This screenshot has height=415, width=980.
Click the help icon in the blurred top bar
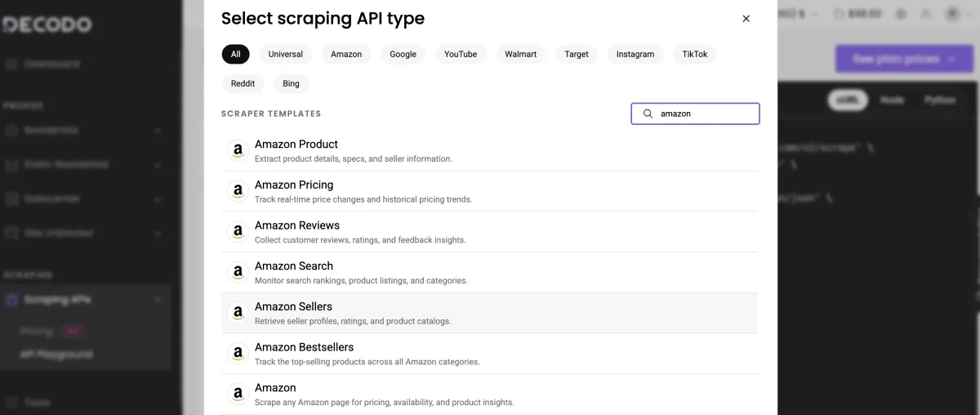pos(901,14)
